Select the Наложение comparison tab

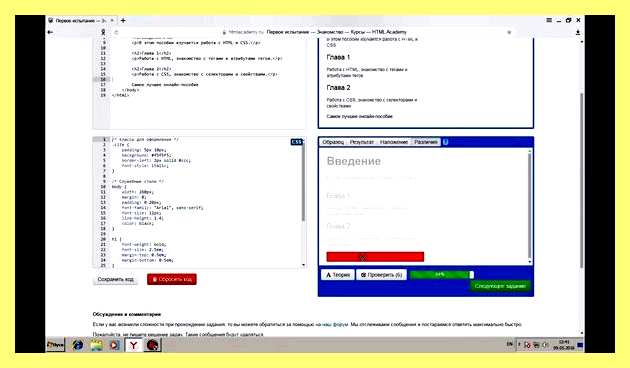click(394, 142)
